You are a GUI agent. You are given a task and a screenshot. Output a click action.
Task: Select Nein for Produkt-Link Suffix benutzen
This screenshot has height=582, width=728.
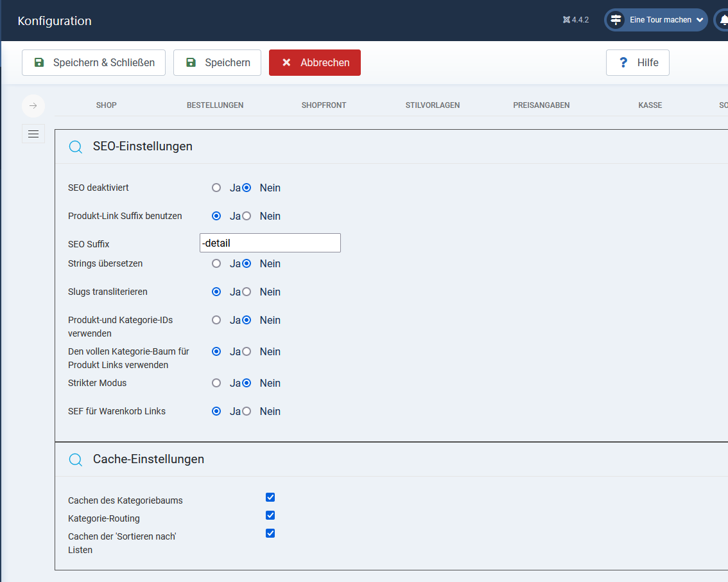pos(247,216)
